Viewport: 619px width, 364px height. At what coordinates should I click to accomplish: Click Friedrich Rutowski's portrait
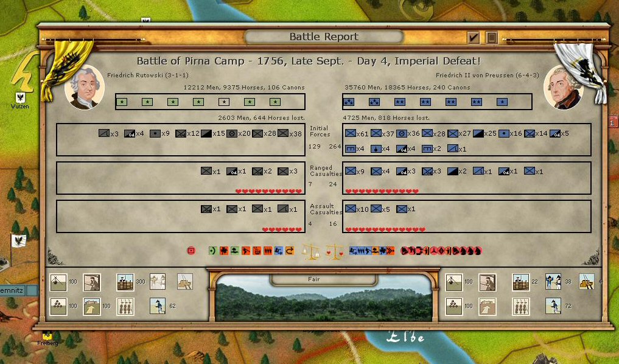84,86
